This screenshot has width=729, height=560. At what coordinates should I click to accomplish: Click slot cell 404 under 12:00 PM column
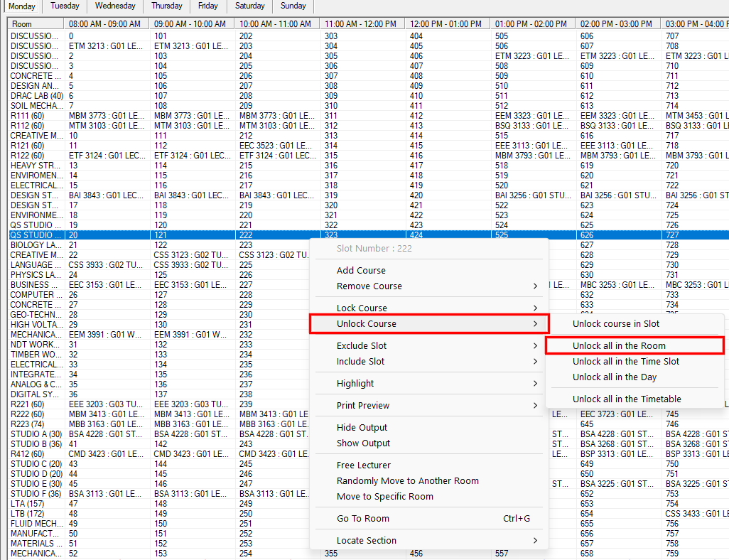(x=447, y=36)
